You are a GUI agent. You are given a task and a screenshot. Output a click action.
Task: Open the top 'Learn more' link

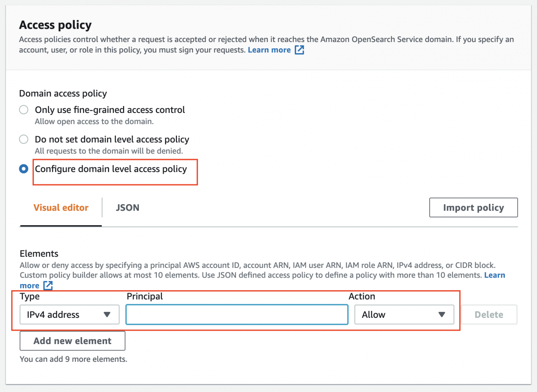coord(269,50)
